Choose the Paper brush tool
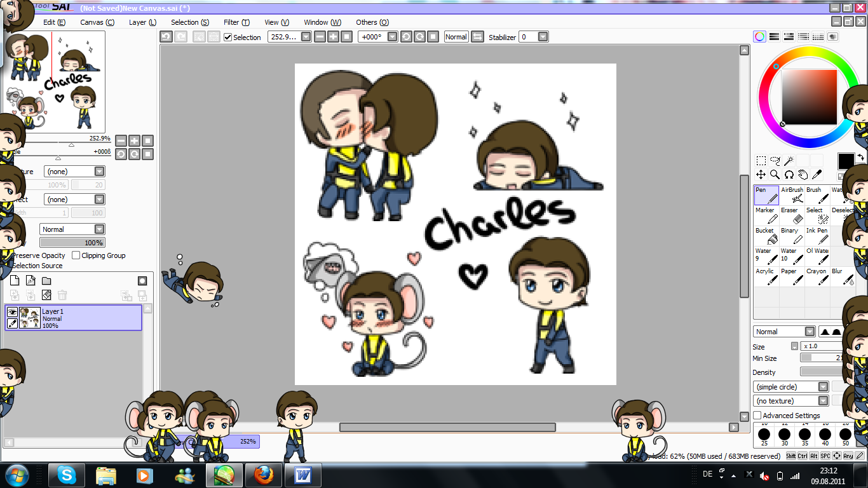Screen dimensions: 868x488 coord(792,276)
